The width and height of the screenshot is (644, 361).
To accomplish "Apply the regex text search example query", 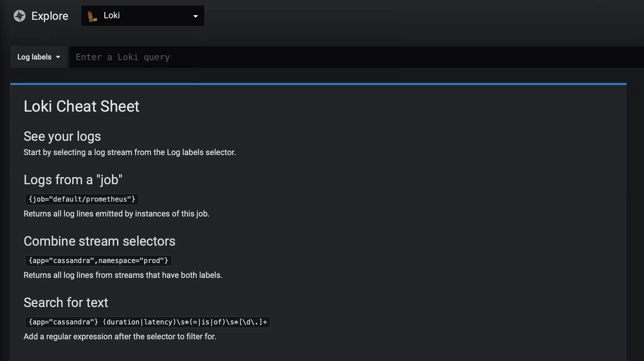I will pos(147,322).
